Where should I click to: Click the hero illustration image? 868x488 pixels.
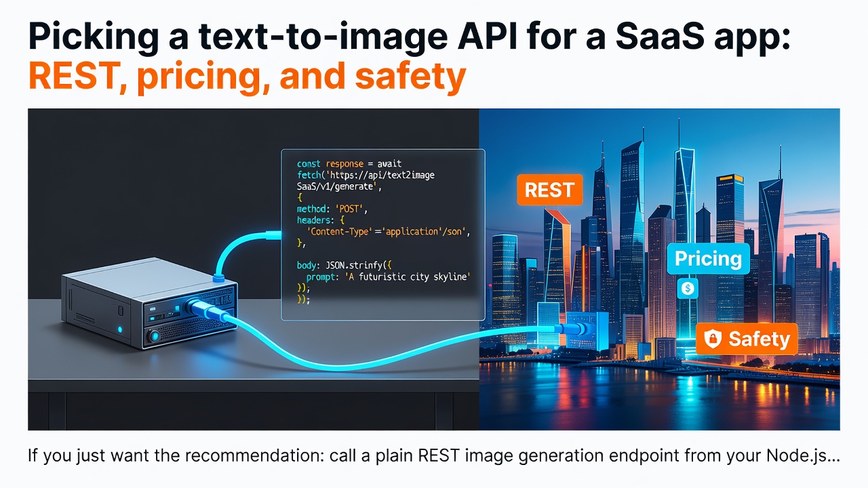[x=434, y=269]
